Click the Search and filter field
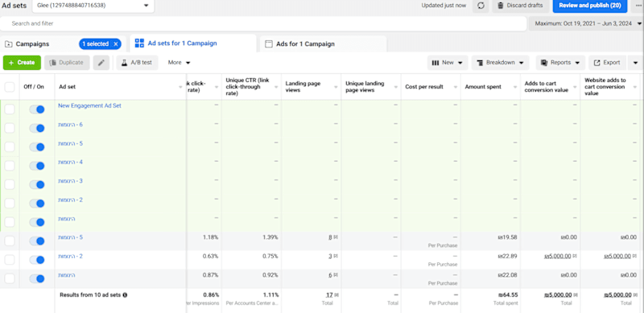The height and width of the screenshot is (313, 644). (x=263, y=24)
